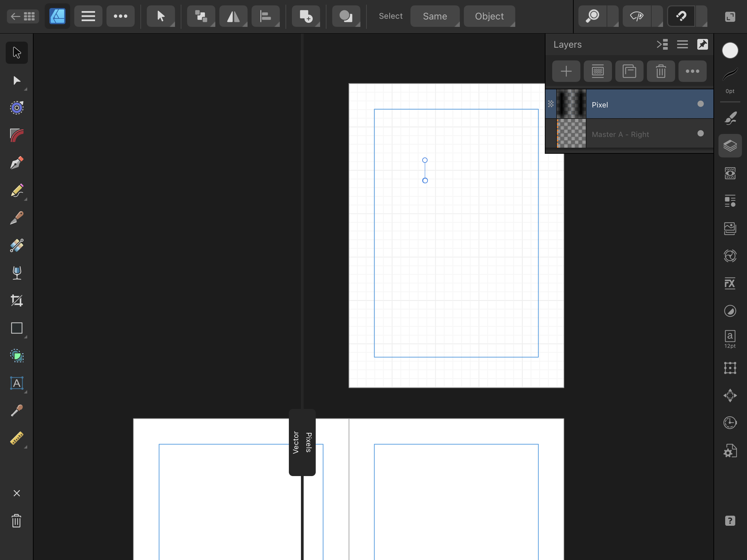The height and width of the screenshot is (560, 747).
Task: Open more layer options three dots
Action: click(693, 71)
